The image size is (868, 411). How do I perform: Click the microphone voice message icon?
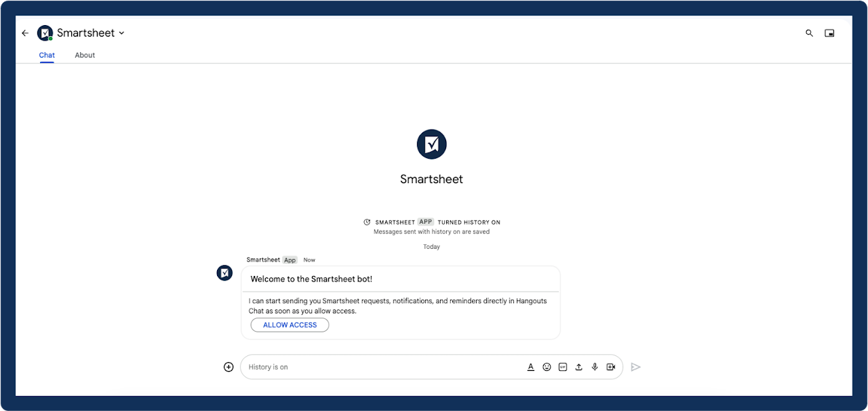coord(595,367)
